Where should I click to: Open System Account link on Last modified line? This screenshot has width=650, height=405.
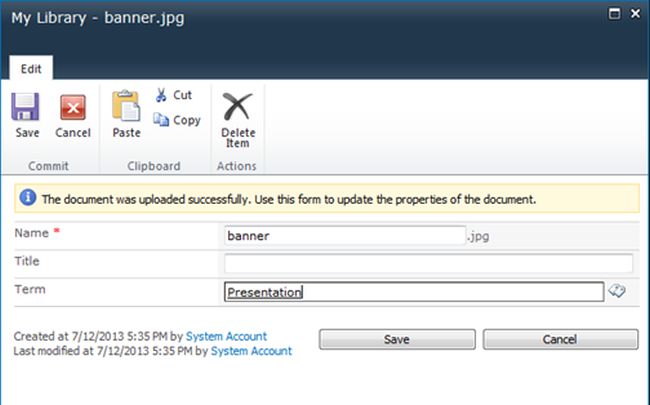pyautogui.click(x=251, y=351)
